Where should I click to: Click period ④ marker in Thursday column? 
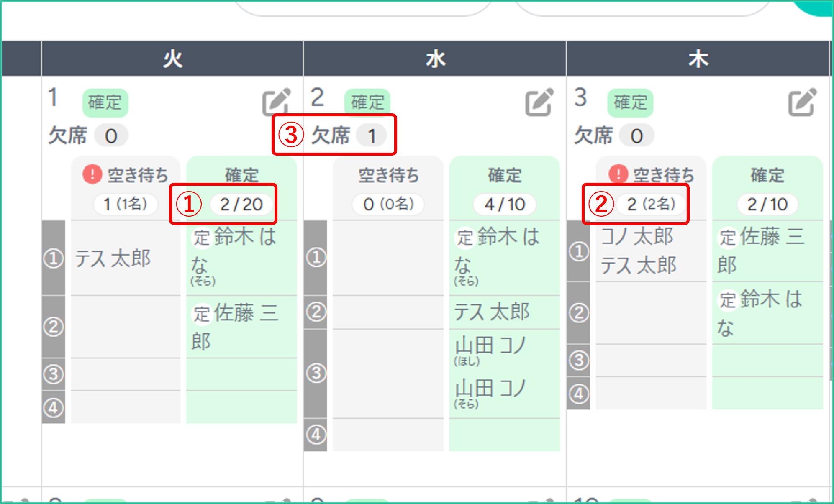(579, 394)
